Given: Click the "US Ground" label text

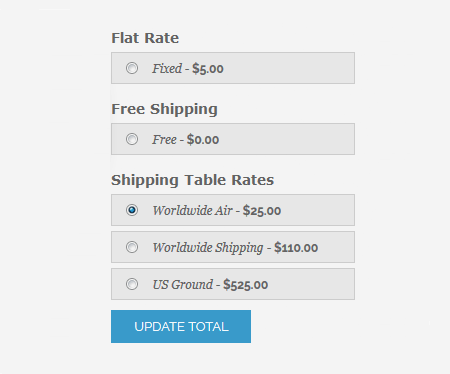Looking at the screenshot, I should pos(183,285).
